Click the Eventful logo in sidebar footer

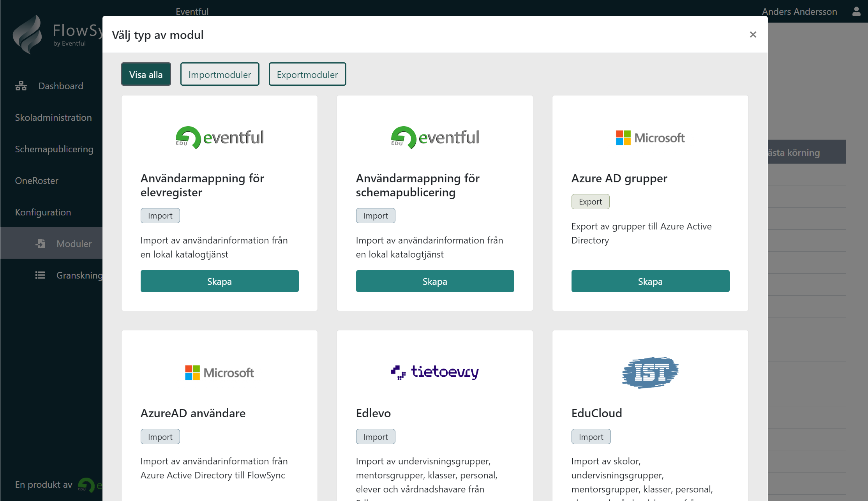pos(90,485)
